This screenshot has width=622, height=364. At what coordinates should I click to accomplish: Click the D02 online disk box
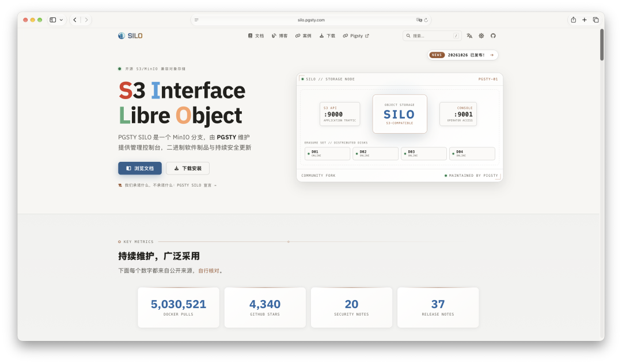point(376,153)
